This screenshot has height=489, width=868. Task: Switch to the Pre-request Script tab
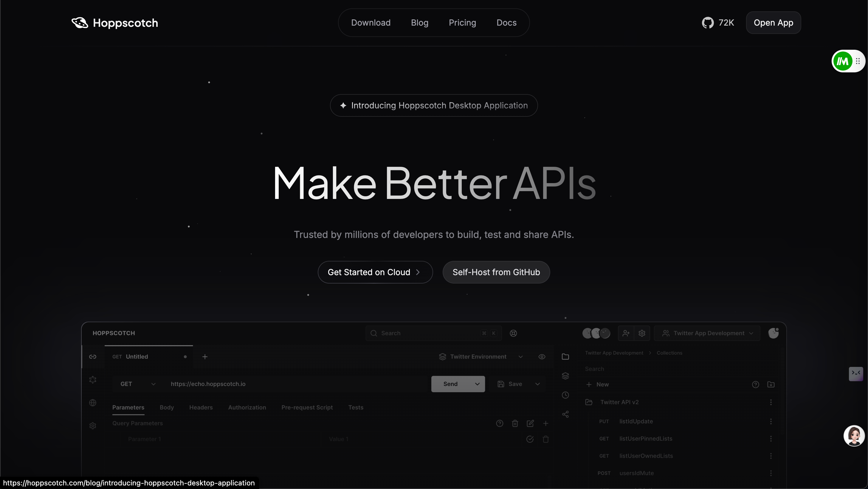(x=307, y=408)
